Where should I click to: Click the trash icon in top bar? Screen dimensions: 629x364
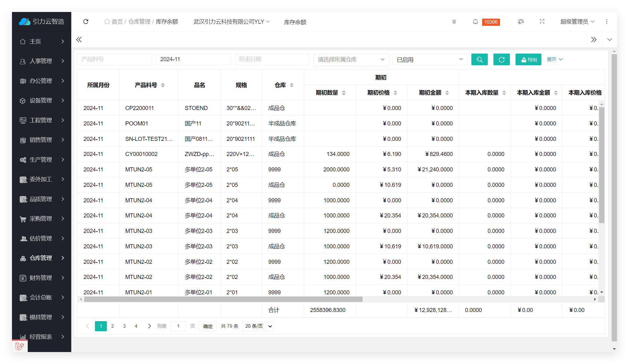(454, 21)
